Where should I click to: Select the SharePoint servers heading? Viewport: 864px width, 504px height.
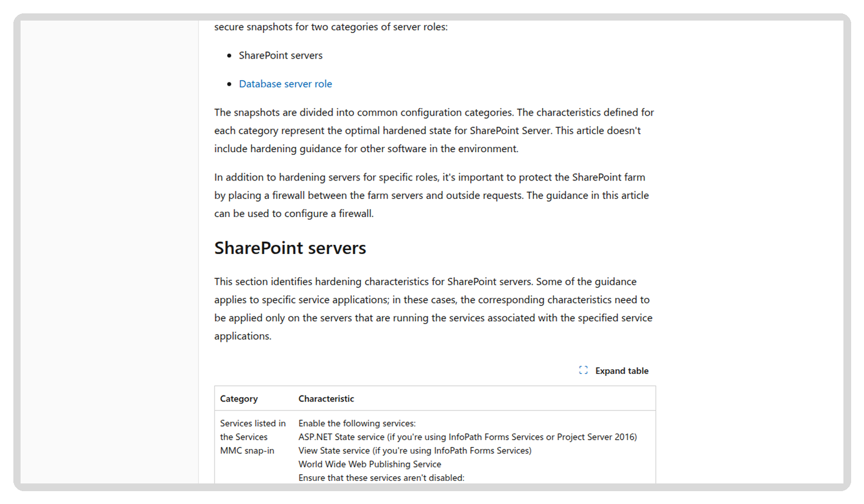[x=290, y=248]
